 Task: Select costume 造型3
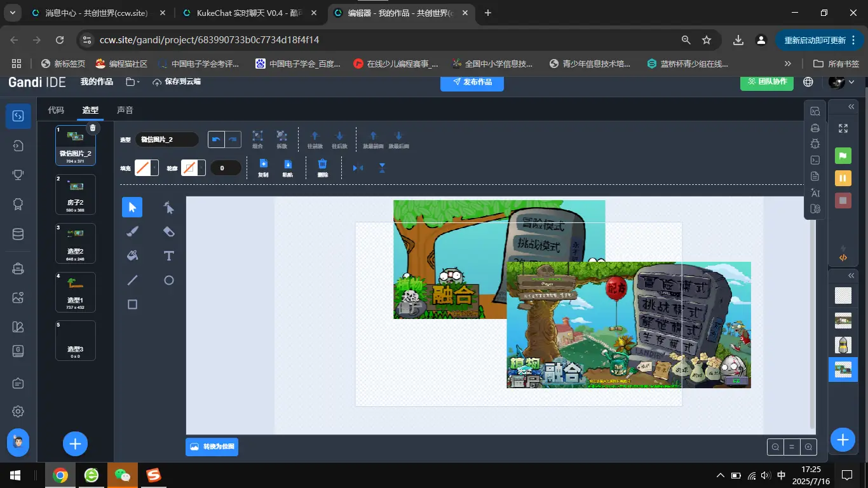(76, 341)
